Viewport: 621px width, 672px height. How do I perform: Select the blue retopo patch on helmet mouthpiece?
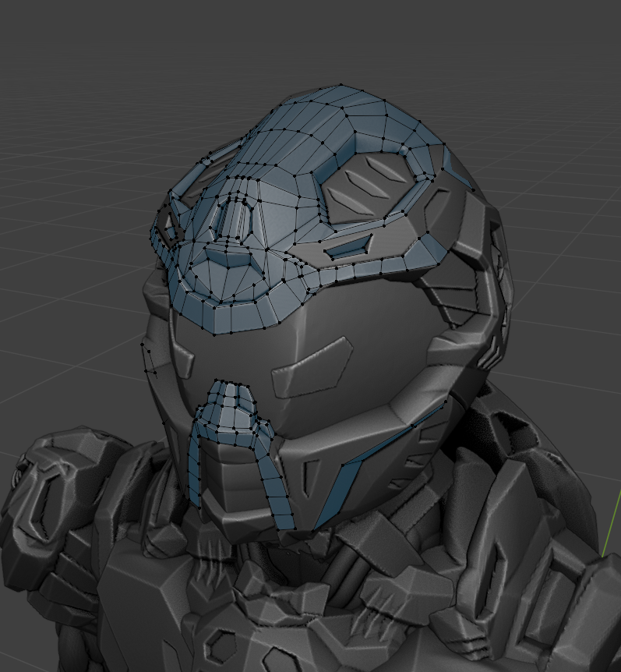[x=231, y=414]
